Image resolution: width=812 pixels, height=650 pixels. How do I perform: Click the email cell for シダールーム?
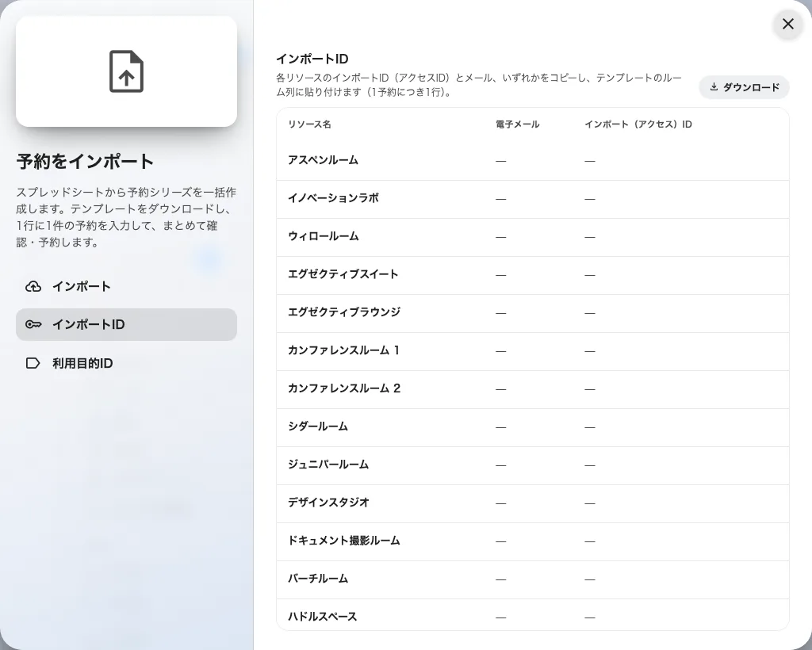click(x=500, y=427)
